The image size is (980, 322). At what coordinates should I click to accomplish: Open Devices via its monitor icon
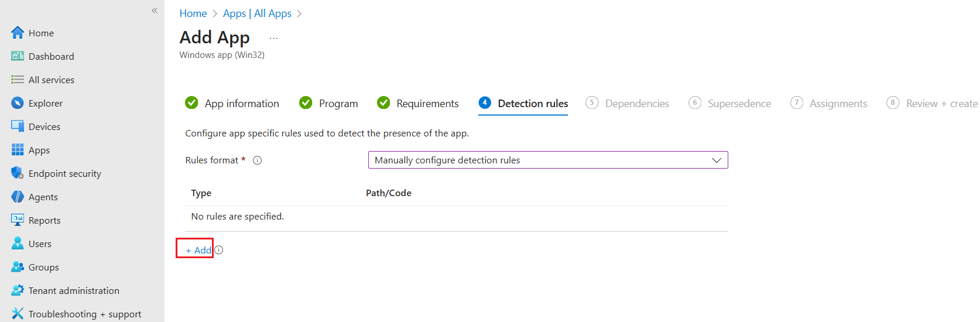[18, 126]
